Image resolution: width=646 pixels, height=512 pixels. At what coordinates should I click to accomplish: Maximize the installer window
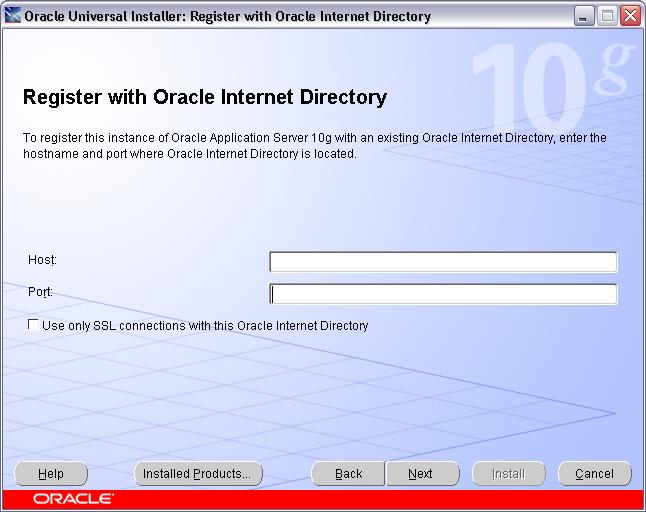pos(607,16)
